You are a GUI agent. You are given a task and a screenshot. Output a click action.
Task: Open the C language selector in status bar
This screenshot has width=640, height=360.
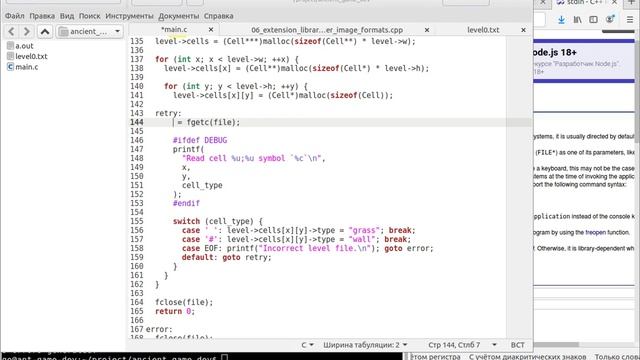(x=307, y=345)
